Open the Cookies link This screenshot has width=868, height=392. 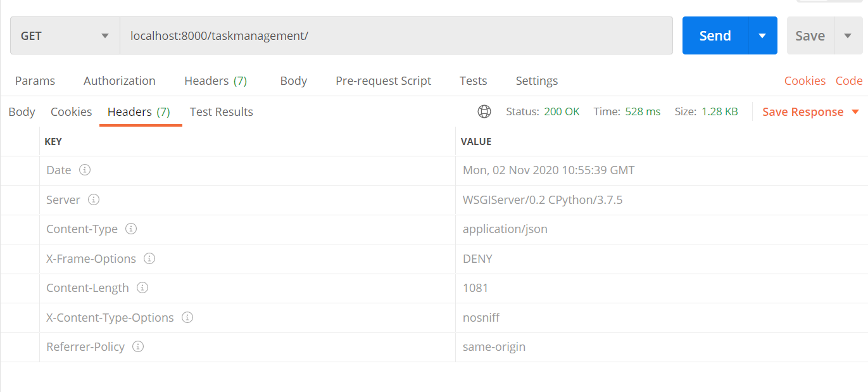coord(805,81)
